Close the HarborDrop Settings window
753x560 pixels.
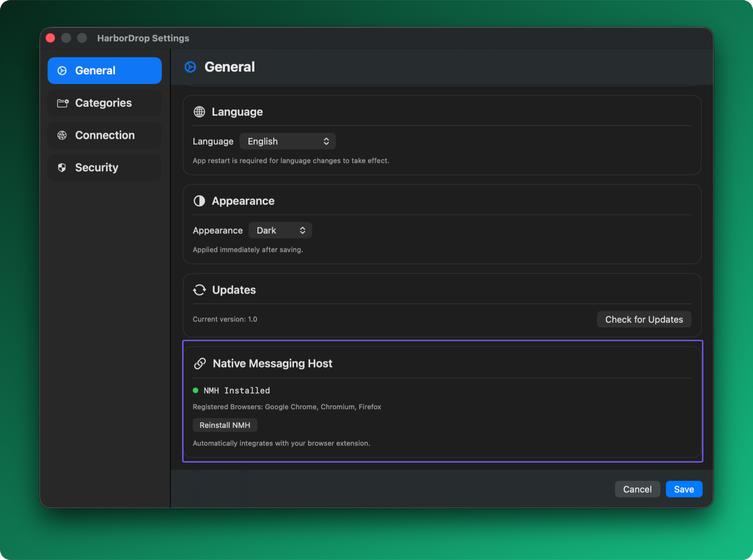tap(51, 38)
